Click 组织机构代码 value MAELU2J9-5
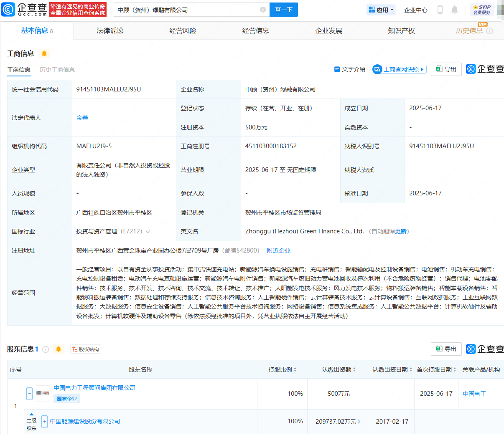The image size is (504, 435). (x=94, y=146)
